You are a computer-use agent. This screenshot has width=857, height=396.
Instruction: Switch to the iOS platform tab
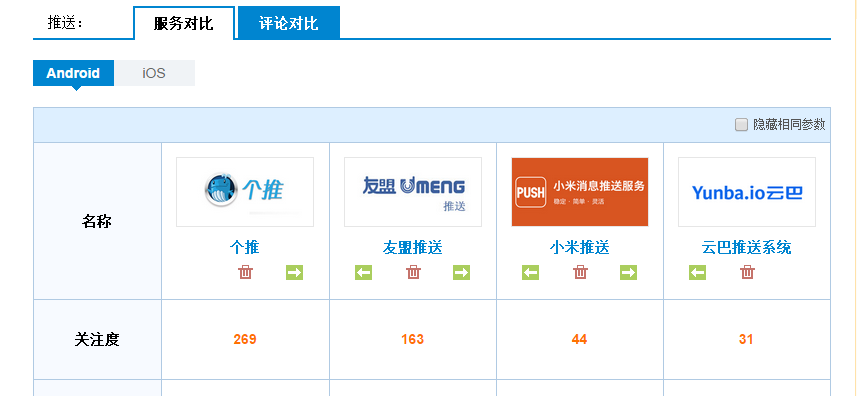click(x=154, y=73)
